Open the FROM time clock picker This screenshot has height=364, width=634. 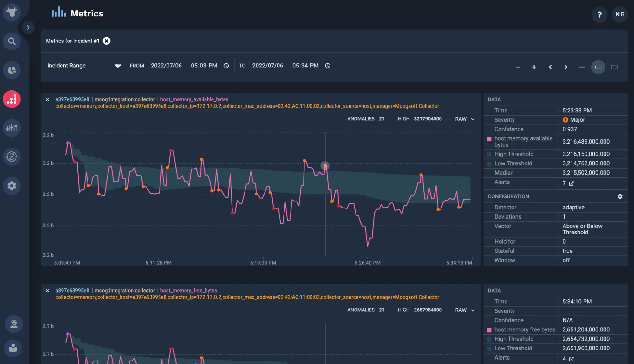pos(226,66)
